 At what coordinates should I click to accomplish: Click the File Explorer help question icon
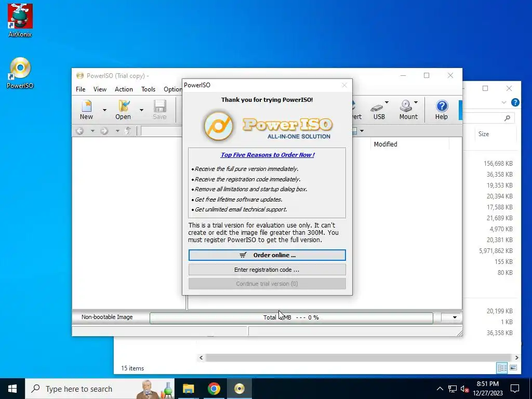click(x=515, y=102)
